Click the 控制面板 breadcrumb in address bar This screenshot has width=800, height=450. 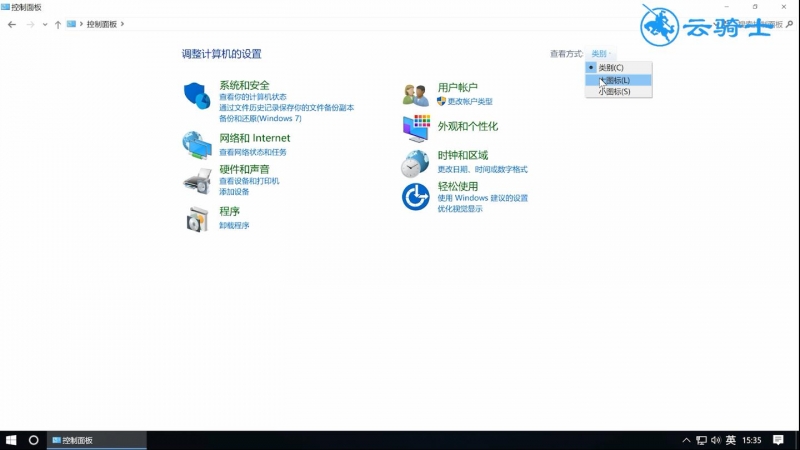[x=102, y=24]
